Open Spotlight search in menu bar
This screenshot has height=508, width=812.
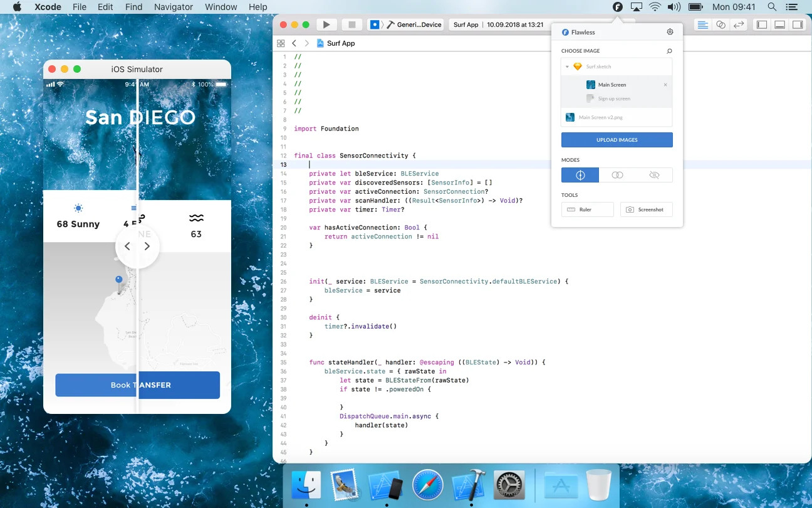point(772,7)
